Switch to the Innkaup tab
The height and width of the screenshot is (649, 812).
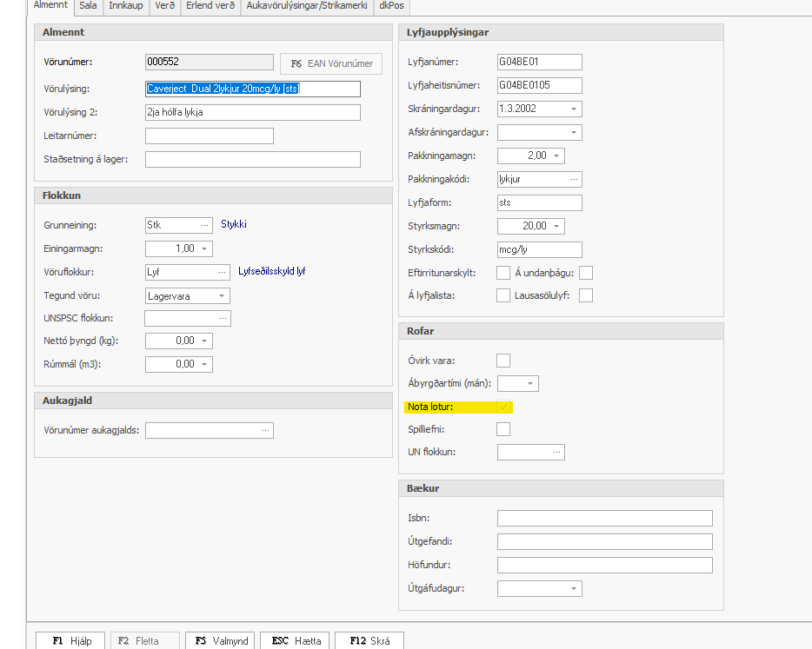125,5
